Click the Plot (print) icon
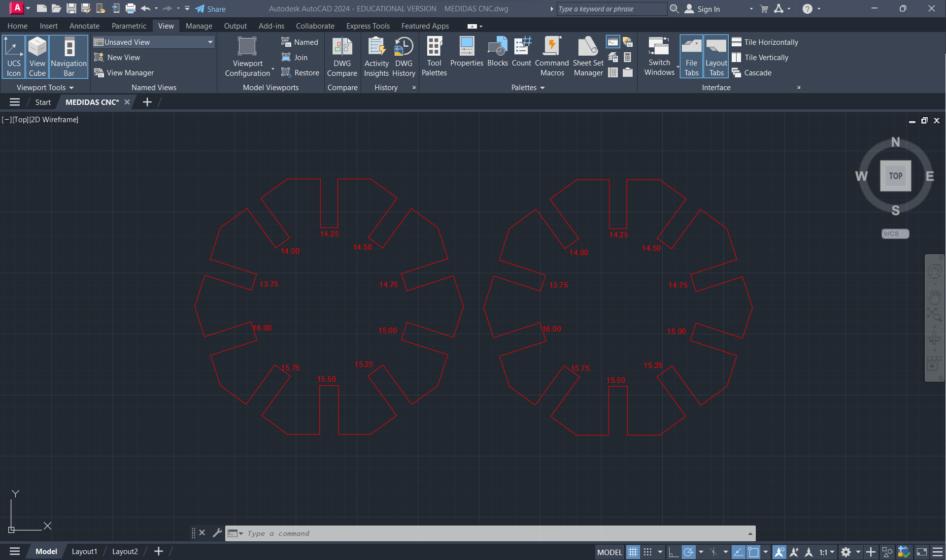Viewport: 946px width, 560px height. [x=131, y=8]
